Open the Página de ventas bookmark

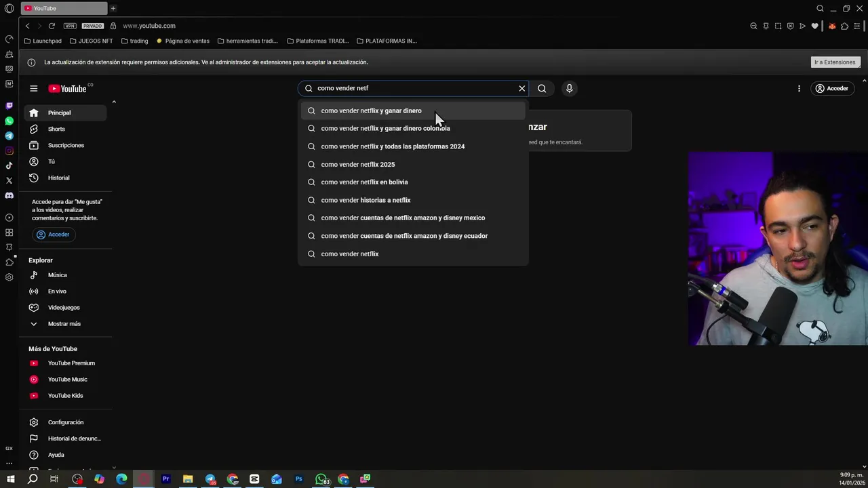(x=183, y=41)
